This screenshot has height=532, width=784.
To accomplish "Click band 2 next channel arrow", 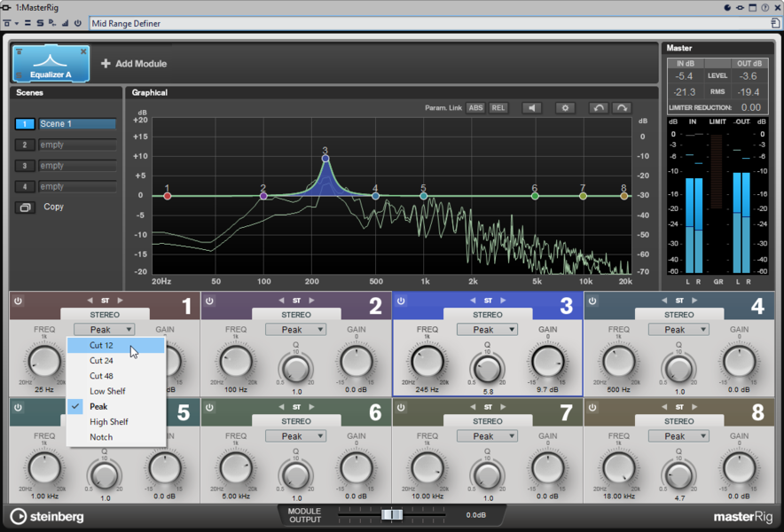I will 311,301.
